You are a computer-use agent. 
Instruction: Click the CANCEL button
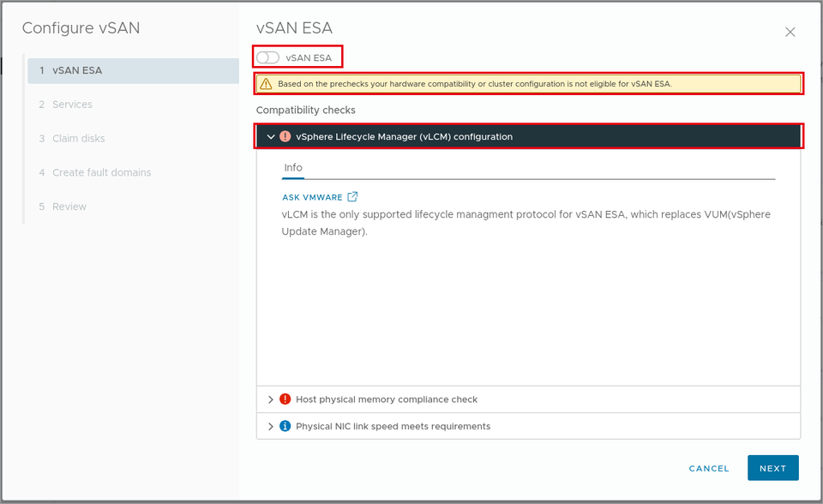tap(709, 468)
